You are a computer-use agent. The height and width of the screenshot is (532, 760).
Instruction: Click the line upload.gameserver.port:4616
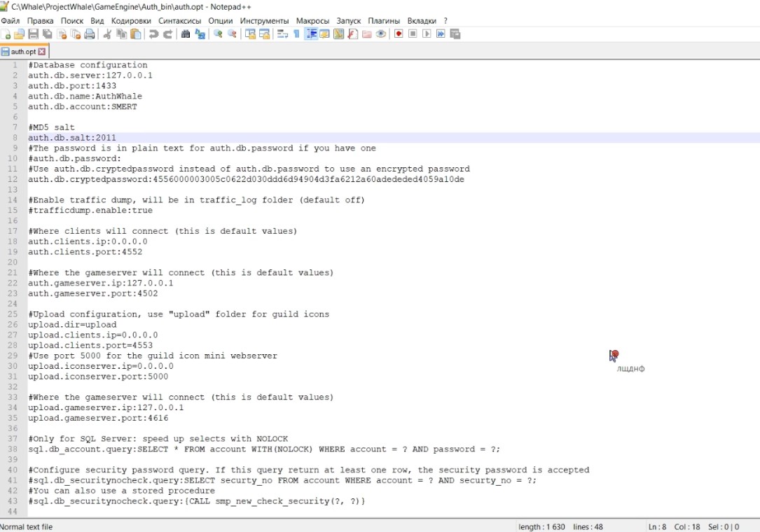click(x=98, y=418)
